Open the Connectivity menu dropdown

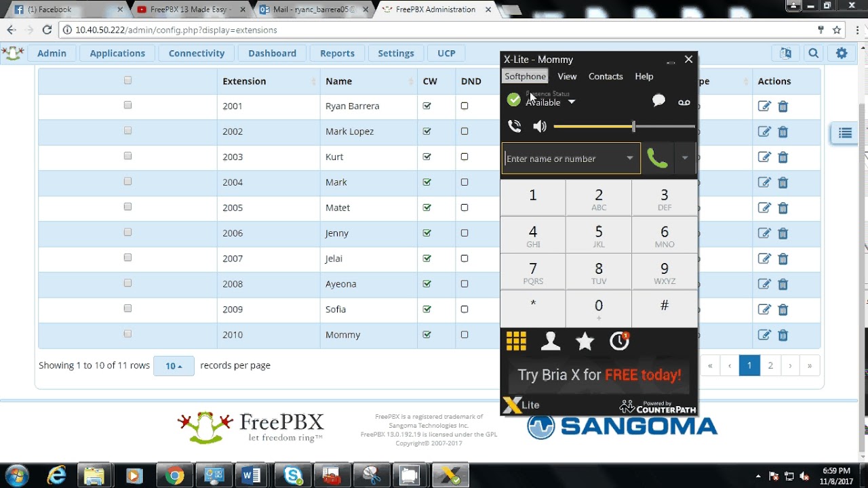[197, 54]
